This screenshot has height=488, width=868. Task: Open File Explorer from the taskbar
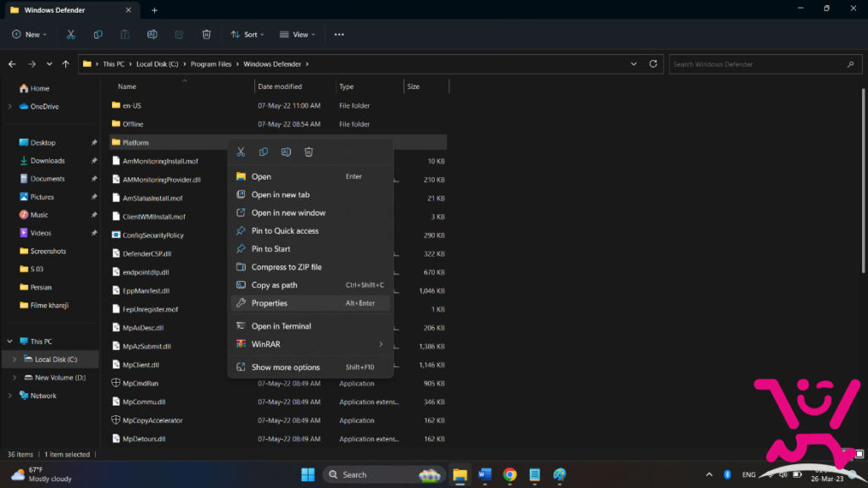[x=460, y=474]
